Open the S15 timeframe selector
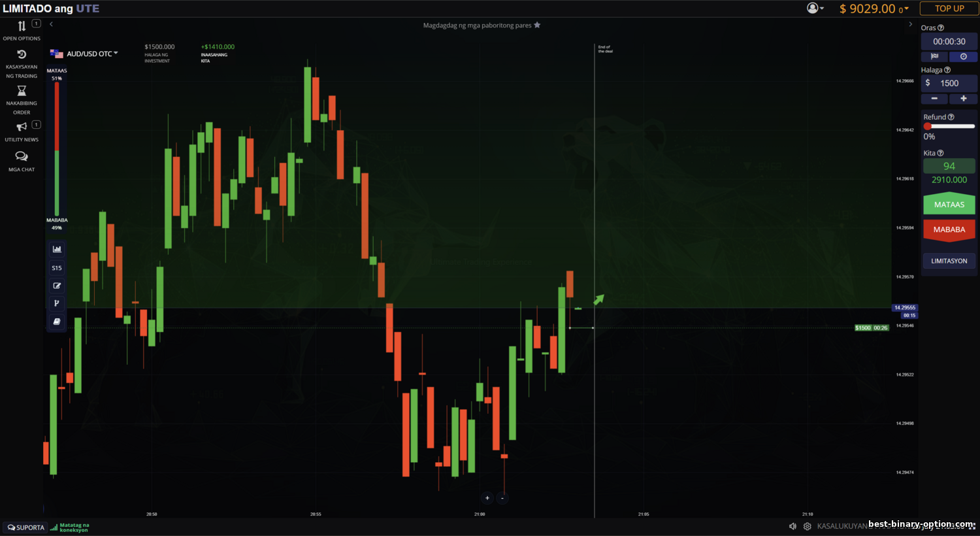This screenshot has height=536, width=980. (x=57, y=268)
